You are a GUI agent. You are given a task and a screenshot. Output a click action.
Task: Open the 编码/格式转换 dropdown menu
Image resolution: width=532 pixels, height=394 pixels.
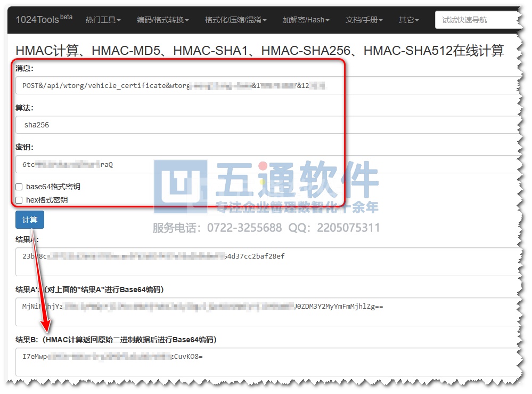162,20
